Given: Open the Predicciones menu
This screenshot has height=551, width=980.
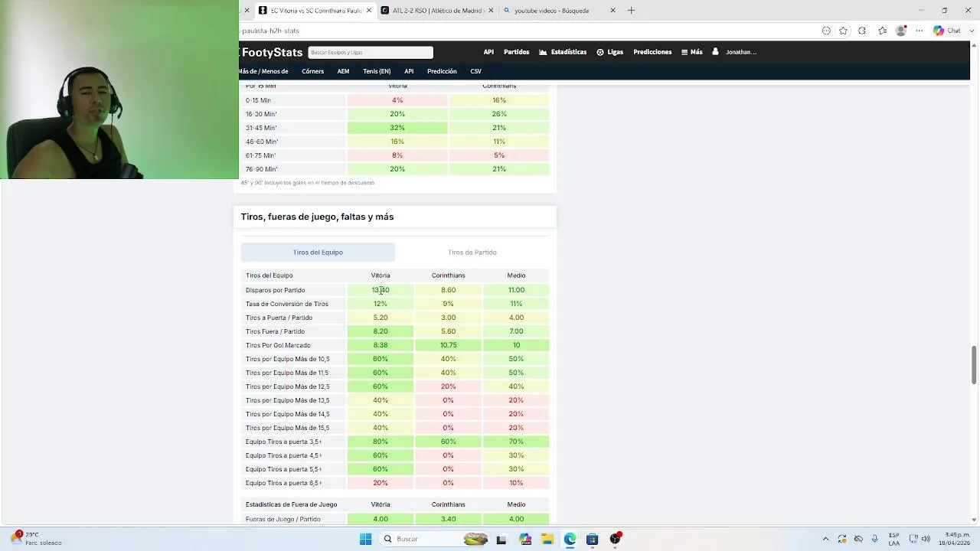Looking at the screenshot, I should [652, 52].
